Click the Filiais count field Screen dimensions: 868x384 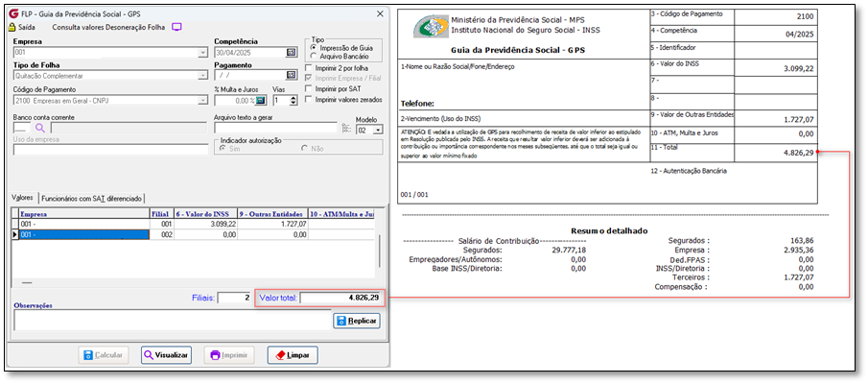click(234, 299)
